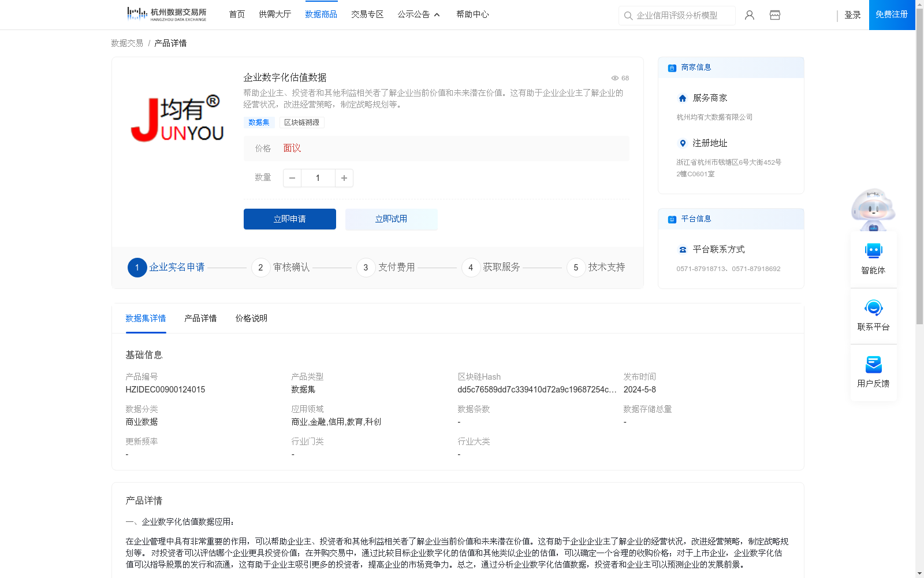Image resolution: width=924 pixels, height=578 pixels.
Task: Click the 立即申请 button
Action: tap(290, 219)
